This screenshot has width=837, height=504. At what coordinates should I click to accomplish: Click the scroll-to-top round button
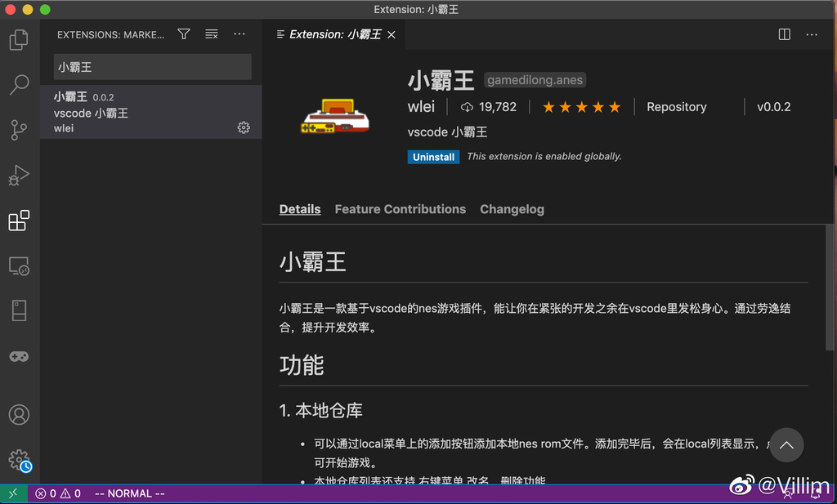click(786, 445)
